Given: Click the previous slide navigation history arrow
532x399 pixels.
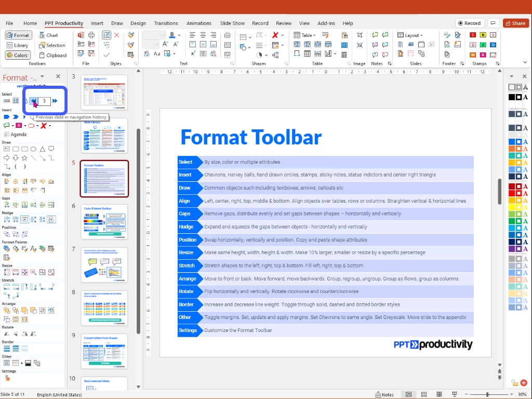Looking at the screenshot, I should pyautogui.click(x=33, y=101).
